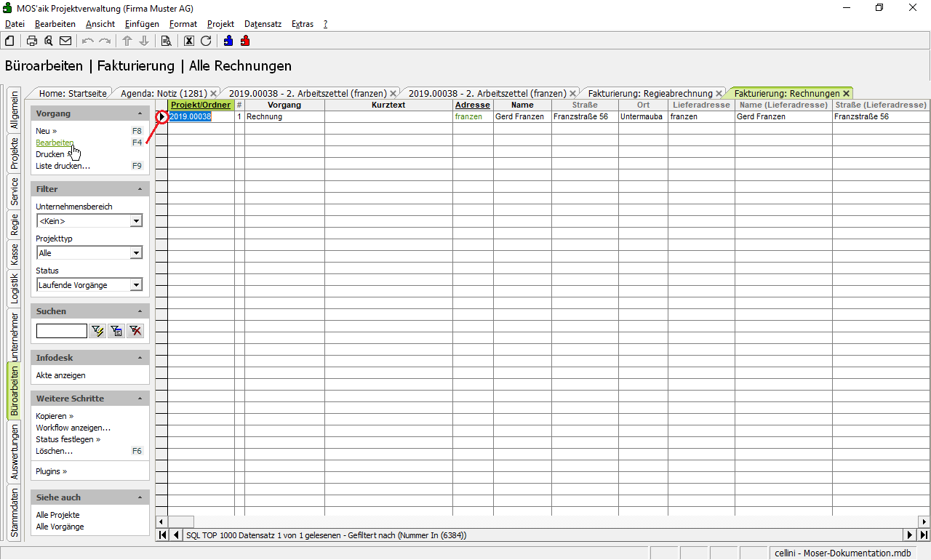The image size is (931, 560).
Task: Open print preview with the magnifier icon
Action: [49, 41]
